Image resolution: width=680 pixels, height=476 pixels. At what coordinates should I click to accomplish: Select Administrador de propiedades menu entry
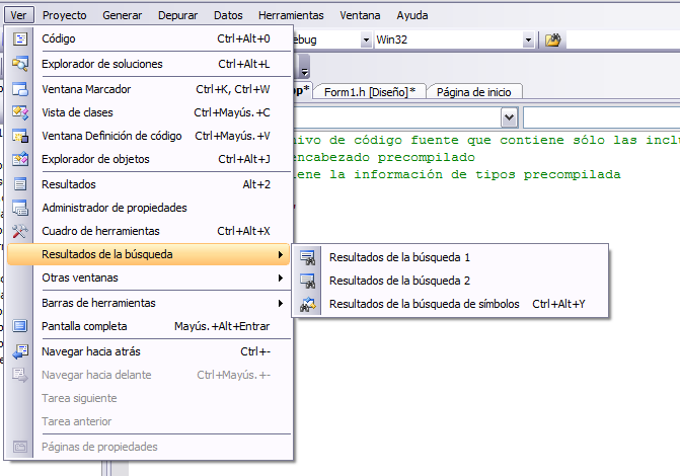tap(149, 208)
